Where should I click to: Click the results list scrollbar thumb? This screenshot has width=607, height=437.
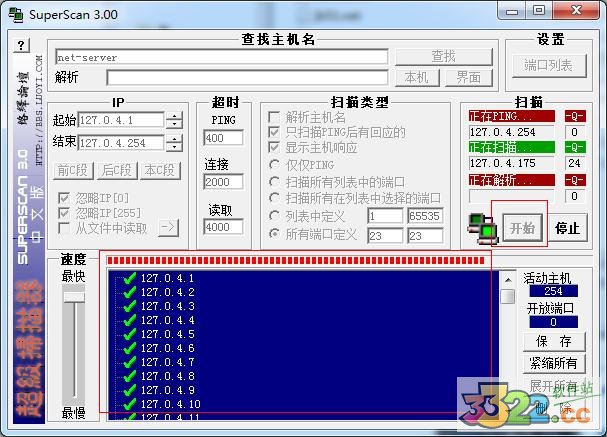point(508,296)
